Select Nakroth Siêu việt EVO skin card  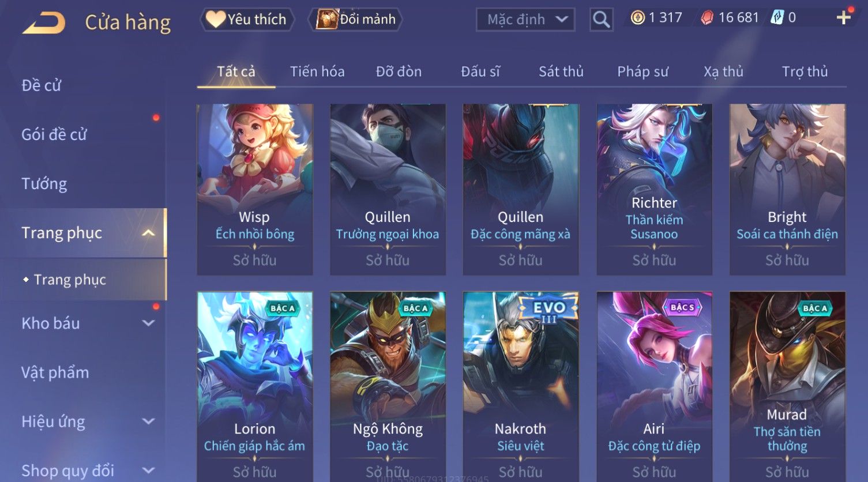(521, 386)
